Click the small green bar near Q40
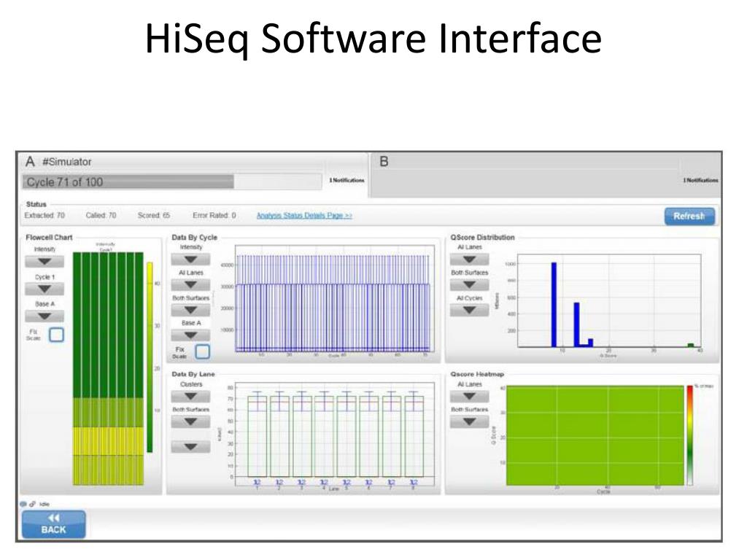Screen dimensions: 747x560 tap(691, 345)
